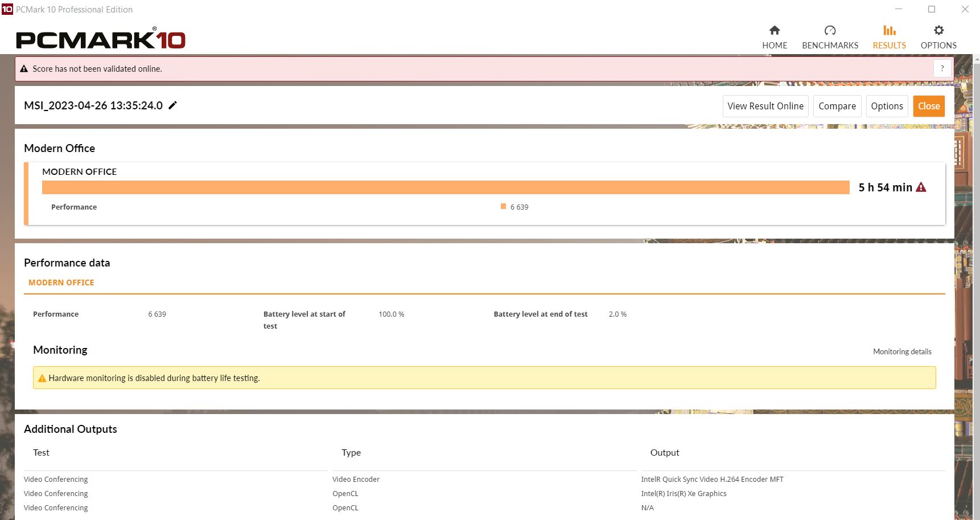Open the OPTIONS section
This screenshot has height=520, width=980.
938,38
